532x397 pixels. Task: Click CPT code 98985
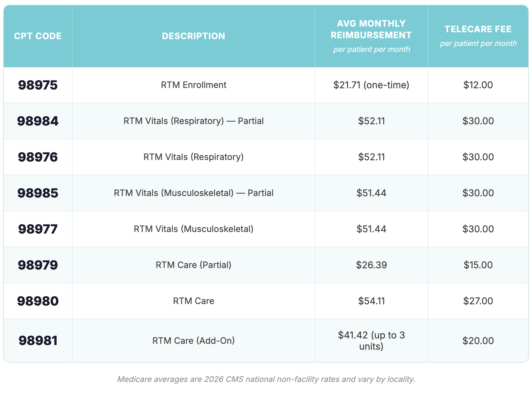point(38,193)
